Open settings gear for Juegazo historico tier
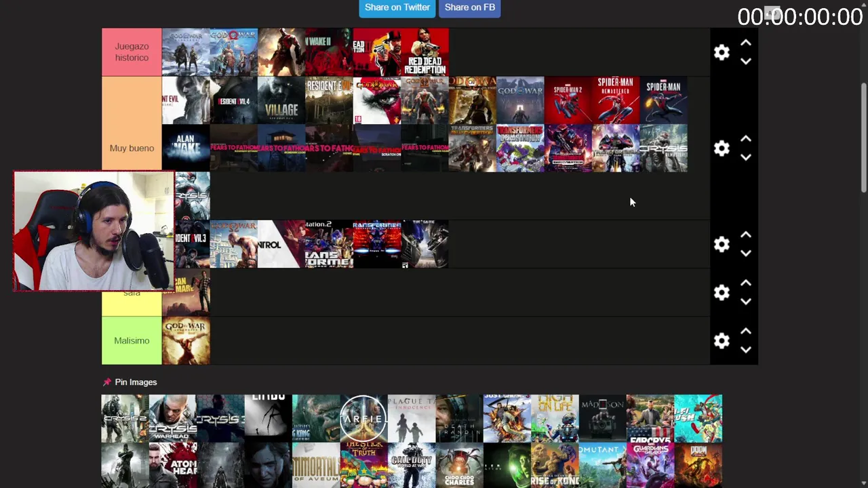Viewport: 868px width, 488px height. pyautogui.click(x=722, y=52)
